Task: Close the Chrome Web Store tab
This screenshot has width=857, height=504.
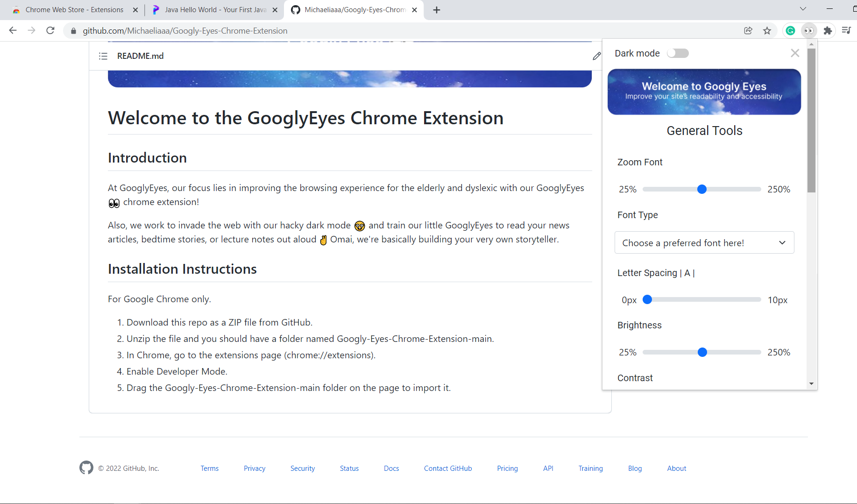Action: pyautogui.click(x=135, y=10)
